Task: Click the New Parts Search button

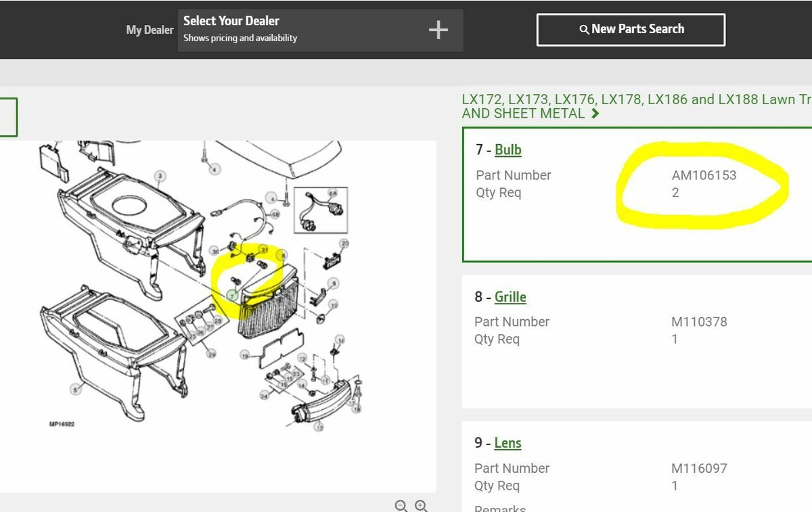Action: click(631, 30)
